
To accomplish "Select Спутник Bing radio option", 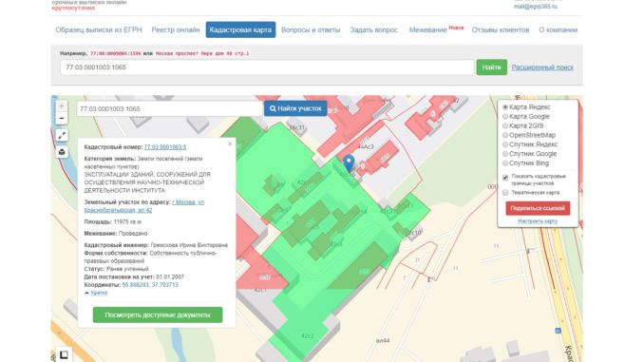I will coord(505,163).
